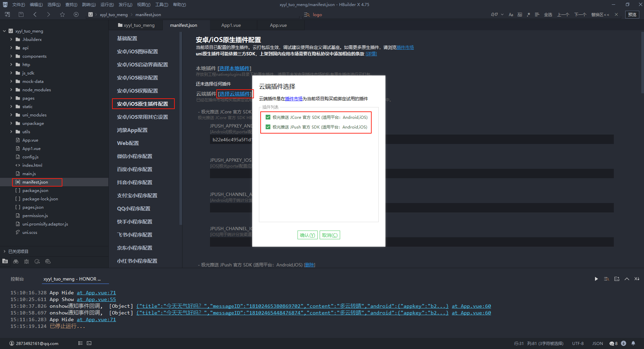Viewport: 644px width, 349px height.
Task: Click the 选择本地插件 link
Action: [x=234, y=68]
